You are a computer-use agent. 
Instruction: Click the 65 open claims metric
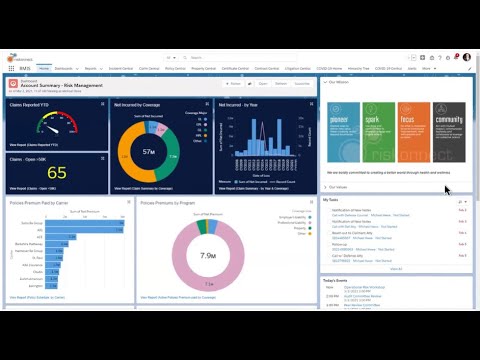pyautogui.click(x=57, y=173)
